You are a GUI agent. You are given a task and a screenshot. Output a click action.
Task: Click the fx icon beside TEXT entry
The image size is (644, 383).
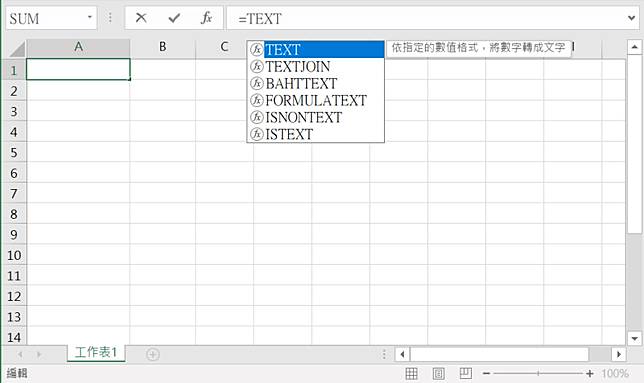click(257, 50)
